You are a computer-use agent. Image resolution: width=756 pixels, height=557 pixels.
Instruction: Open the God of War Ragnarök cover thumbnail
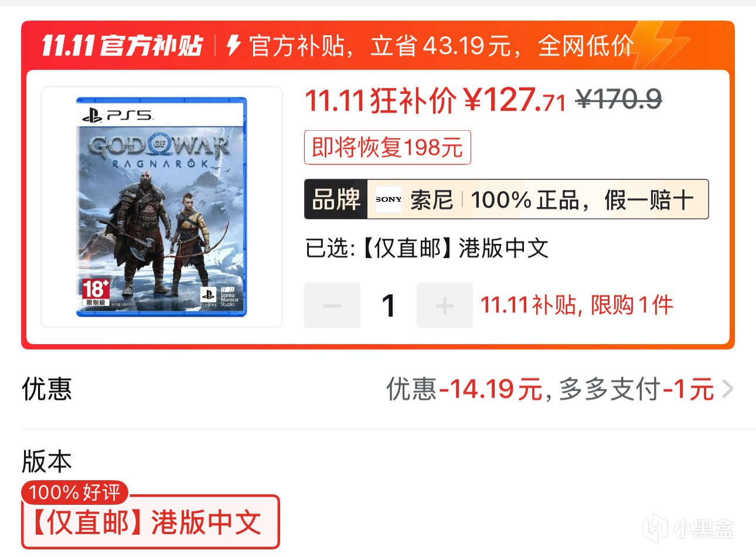[161, 207]
